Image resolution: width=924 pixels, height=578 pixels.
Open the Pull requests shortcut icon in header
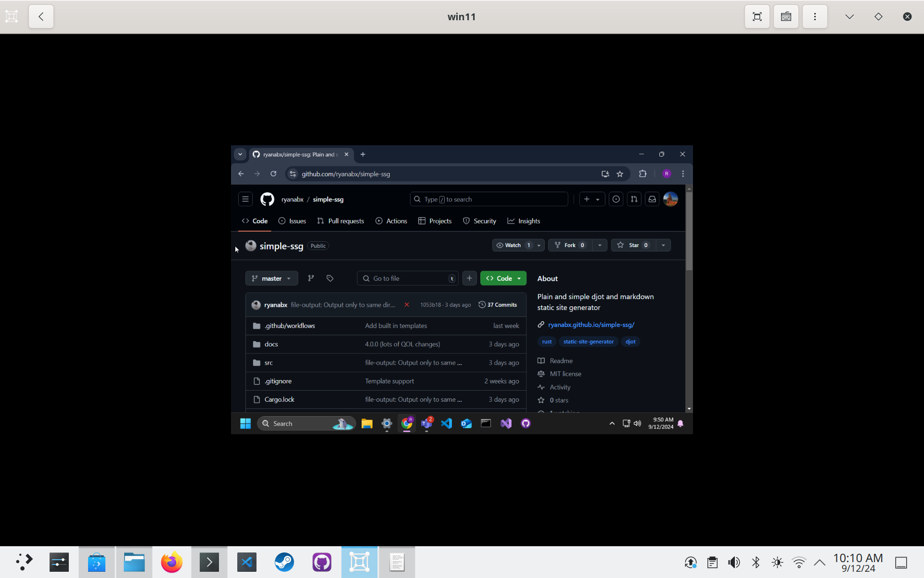pyautogui.click(x=634, y=199)
